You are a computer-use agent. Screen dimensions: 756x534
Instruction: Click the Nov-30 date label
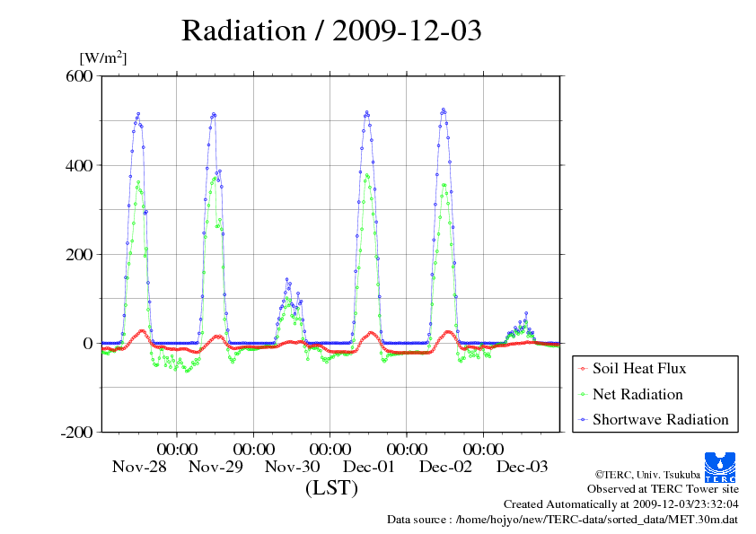click(292, 467)
